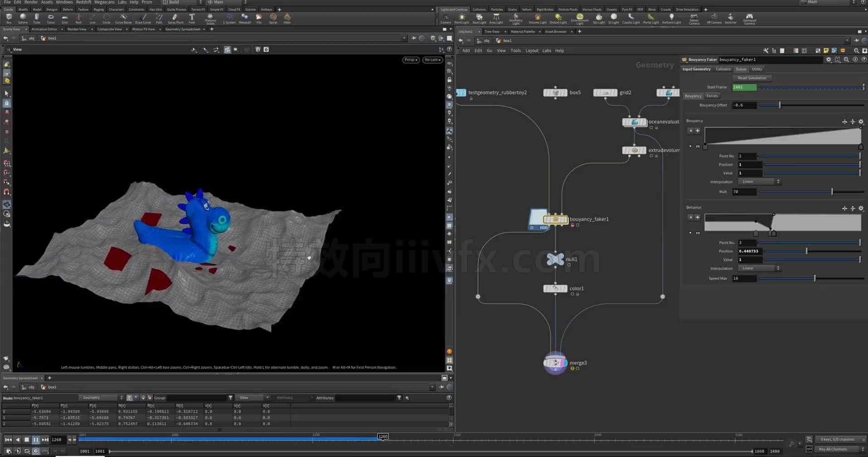Viewport: 868px width, 457px height.
Task: Click the lock toggle in the viewport's right toolbar
Action: (449, 80)
